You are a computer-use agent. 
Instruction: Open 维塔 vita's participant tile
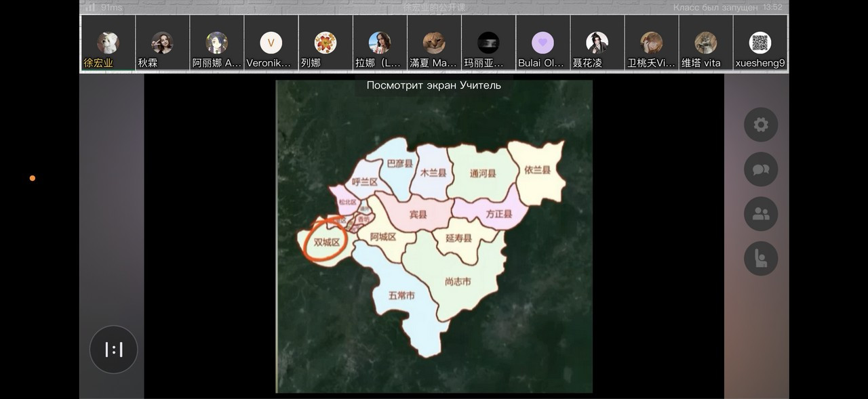[x=705, y=43]
